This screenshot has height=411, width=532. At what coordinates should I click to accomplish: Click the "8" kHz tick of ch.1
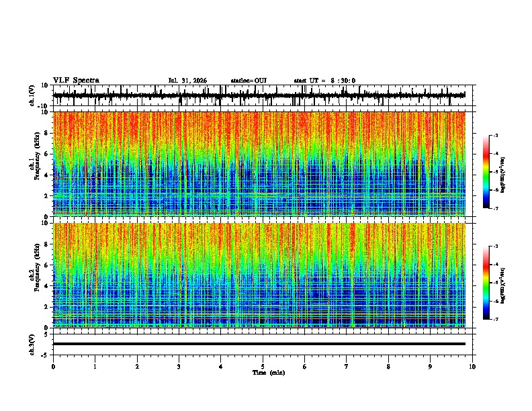47,133
